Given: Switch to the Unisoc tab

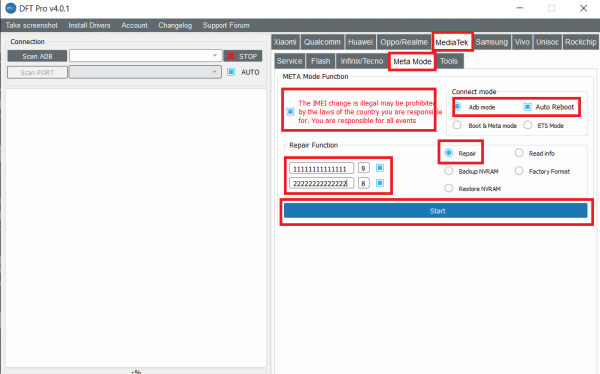Looking at the screenshot, I should tap(547, 42).
